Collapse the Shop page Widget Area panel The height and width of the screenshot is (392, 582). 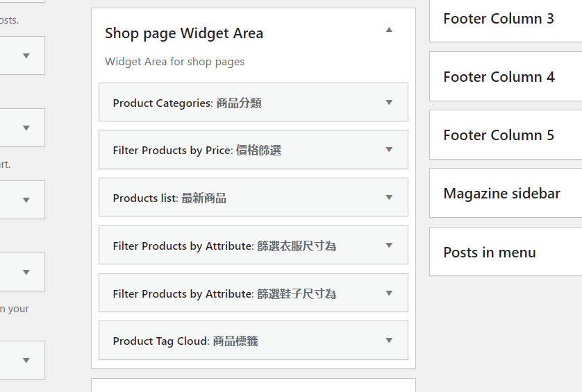pyautogui.click(x=389, y=30)
